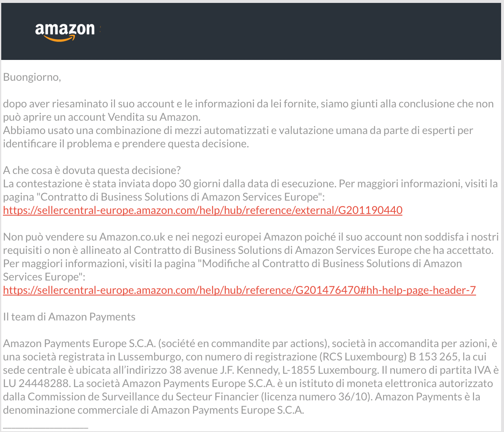Click the quoted 'Contratto di Business Solutions' page title
This screenshot has height=432, width=504.
click(x=179, y=197)
